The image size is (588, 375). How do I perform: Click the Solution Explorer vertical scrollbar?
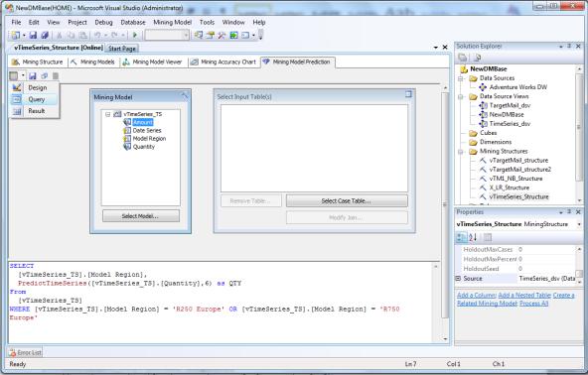click(579, 135)
